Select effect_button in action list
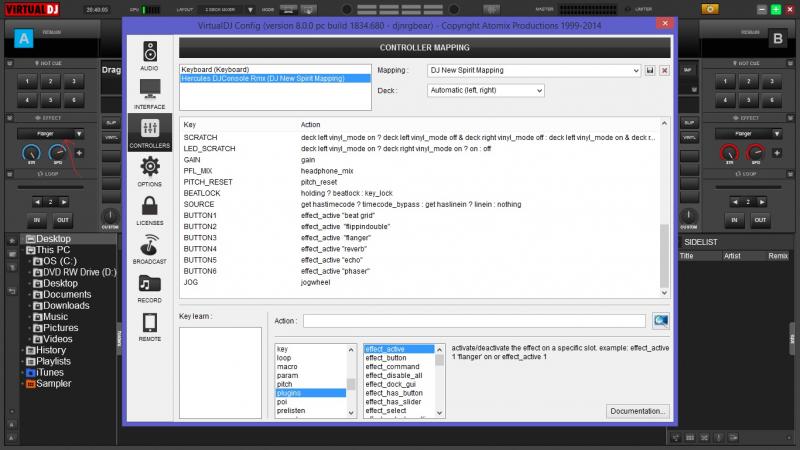800x450 pixels. click(399, 358)
